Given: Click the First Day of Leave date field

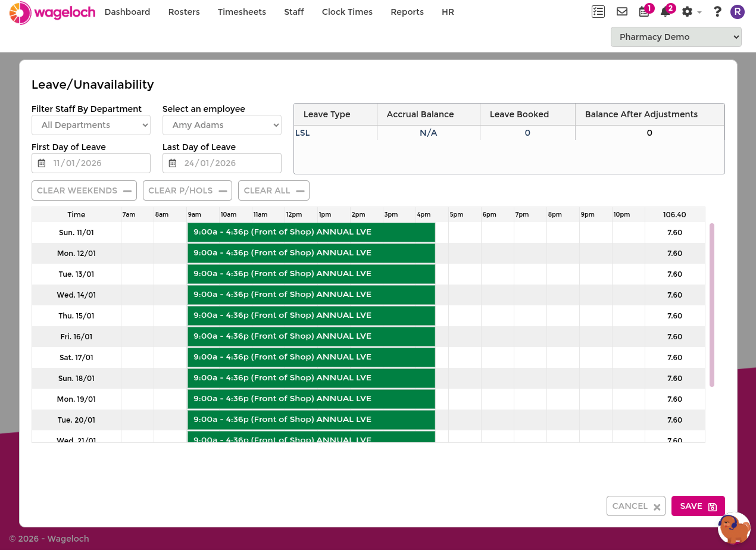Looking at the screenshot, I should pyautogui.click(x=91, y=163).
